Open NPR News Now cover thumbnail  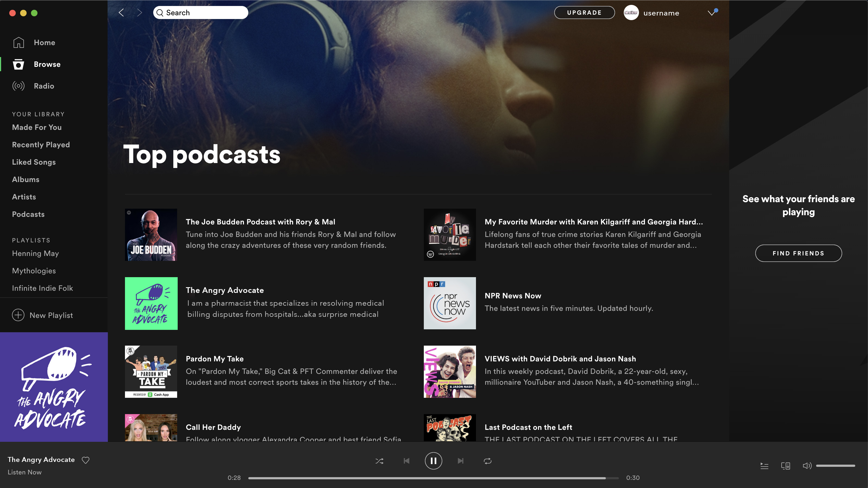[450, 303]
